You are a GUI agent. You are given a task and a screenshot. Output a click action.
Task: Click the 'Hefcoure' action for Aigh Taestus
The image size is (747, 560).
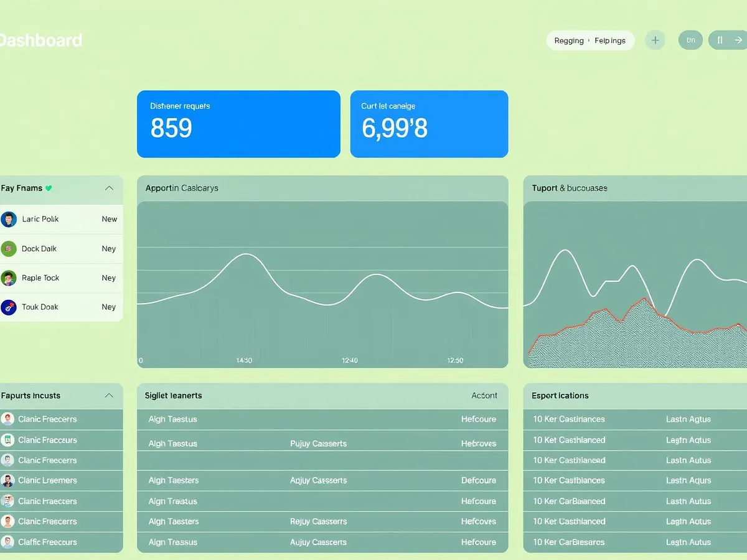pos(478,419)
